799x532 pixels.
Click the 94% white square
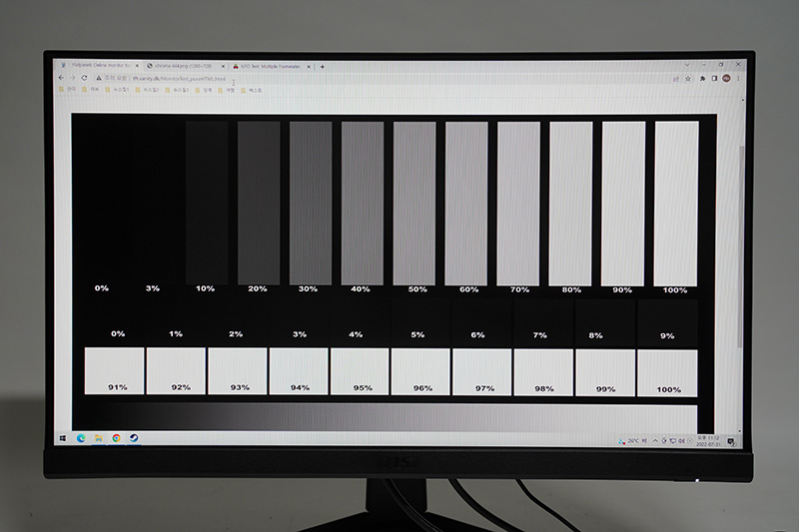[x=299, y=371]
